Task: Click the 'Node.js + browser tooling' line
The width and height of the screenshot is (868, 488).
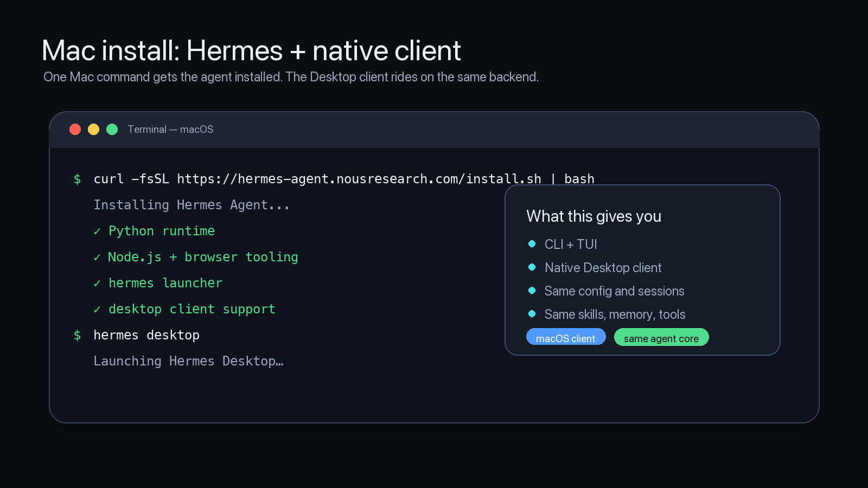Action: tap(196, 257)
